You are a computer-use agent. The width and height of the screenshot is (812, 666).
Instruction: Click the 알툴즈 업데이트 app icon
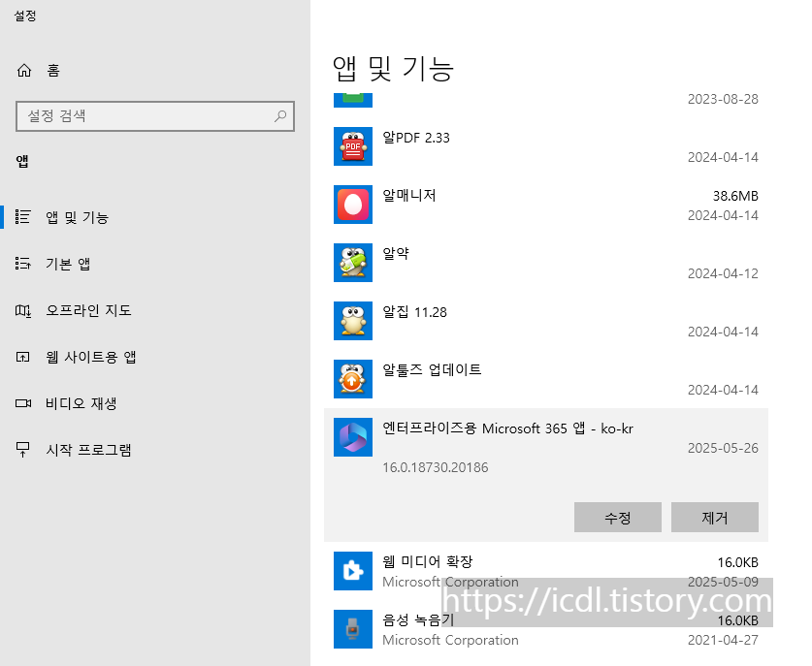pos(353,379)
